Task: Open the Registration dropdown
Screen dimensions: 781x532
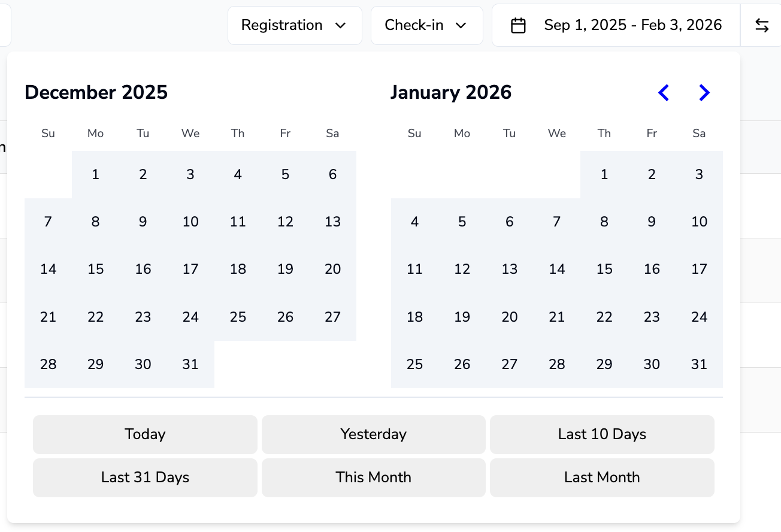Action: click(294, 25)
